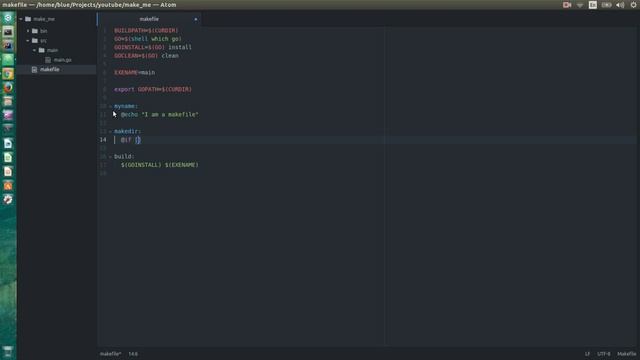Click the '$(GOINSTALL) $(EXENAME)' line

click(x=160, y=165)
